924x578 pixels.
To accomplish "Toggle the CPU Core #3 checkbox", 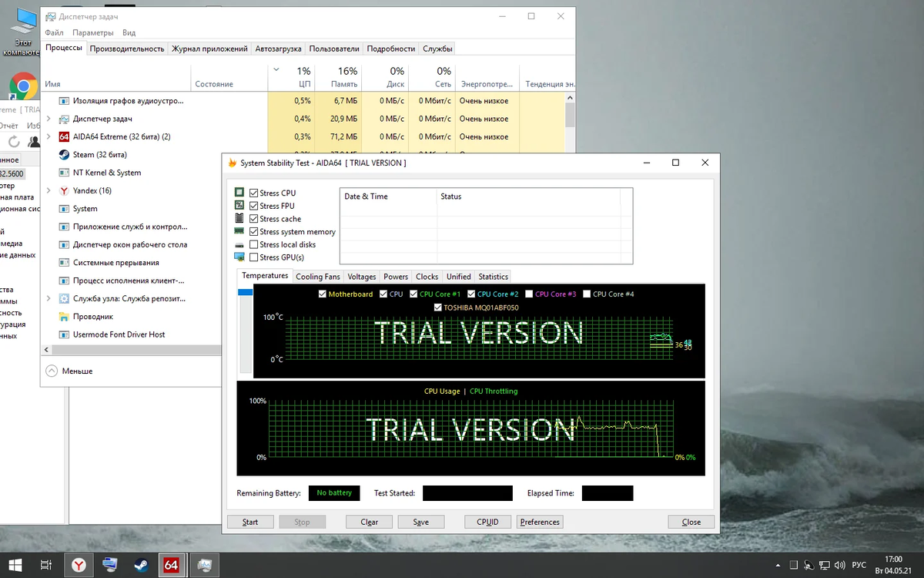I will (x=529, y=294).
